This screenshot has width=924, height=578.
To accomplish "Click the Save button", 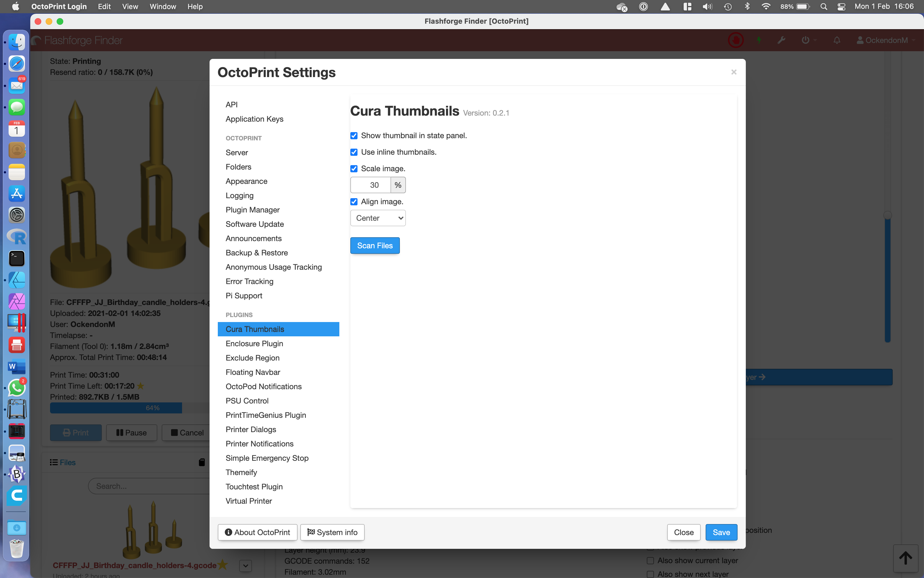I will [721, 533].
